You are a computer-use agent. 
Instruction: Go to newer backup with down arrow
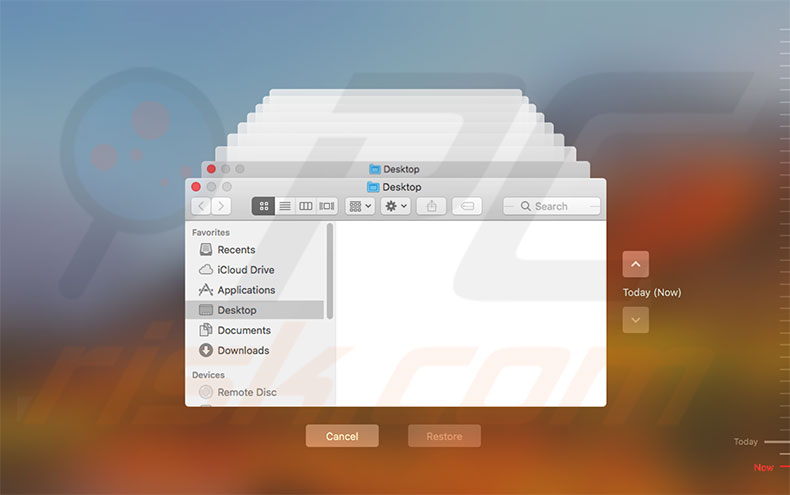point(636,320)
